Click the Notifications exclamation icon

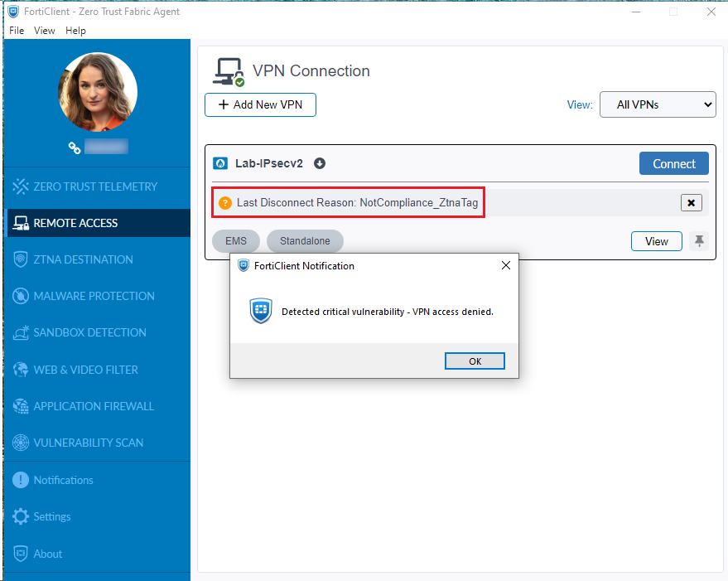coord(21,480)
